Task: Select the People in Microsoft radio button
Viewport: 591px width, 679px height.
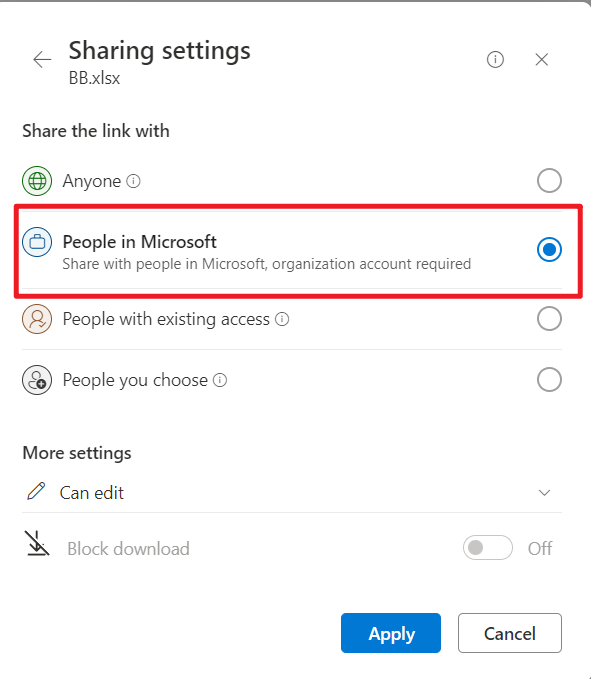Action: pos(549,249)
